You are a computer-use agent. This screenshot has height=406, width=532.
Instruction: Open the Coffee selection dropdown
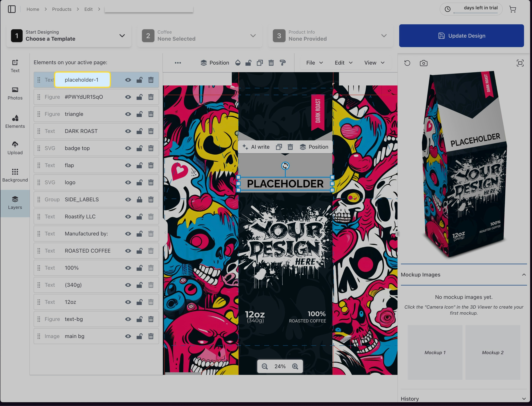253,36
